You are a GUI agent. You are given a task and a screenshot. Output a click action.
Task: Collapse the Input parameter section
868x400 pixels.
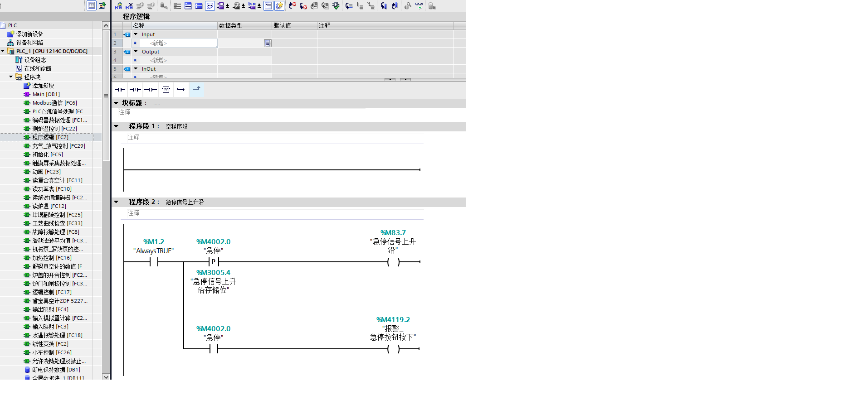click(x=136, y=34)
